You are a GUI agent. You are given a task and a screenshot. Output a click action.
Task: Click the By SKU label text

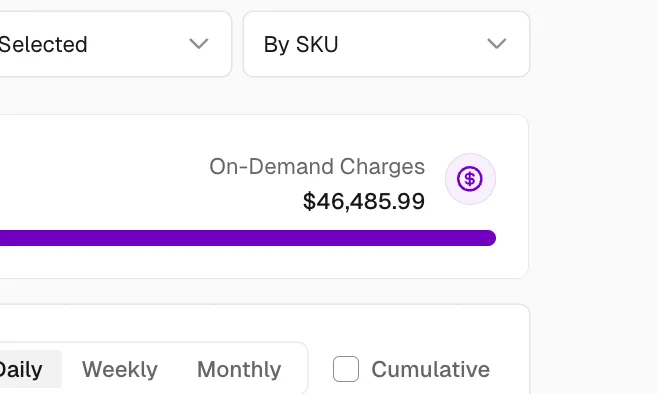click(x=301, y=44)
